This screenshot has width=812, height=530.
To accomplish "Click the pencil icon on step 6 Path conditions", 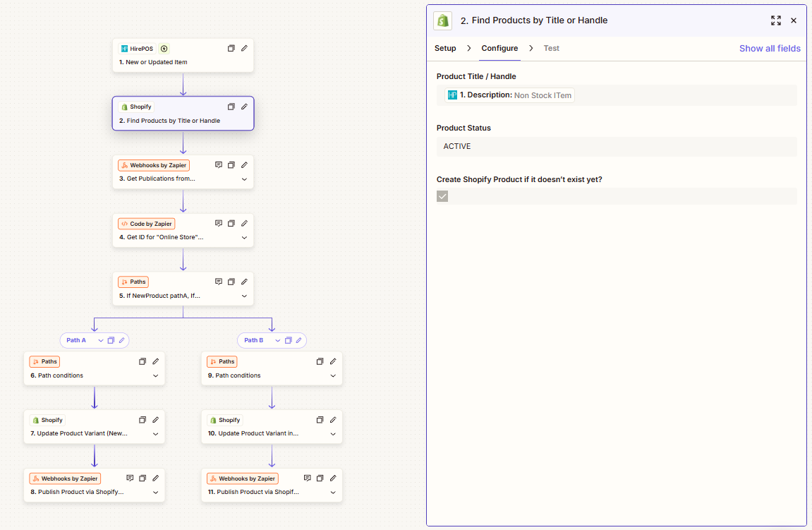I will [x=155, y=361].
